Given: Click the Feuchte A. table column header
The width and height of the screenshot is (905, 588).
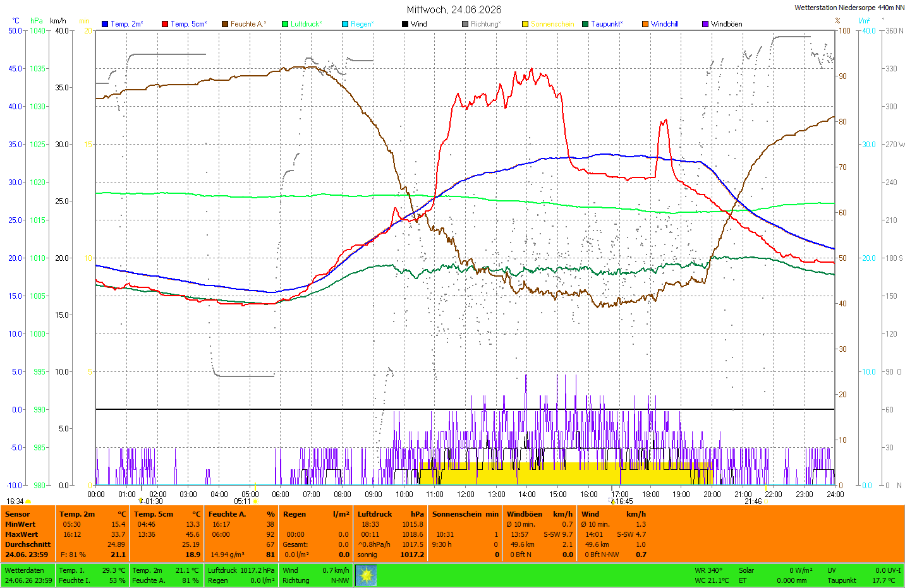Looking at the screenshot, I should (x=228, y=514).
